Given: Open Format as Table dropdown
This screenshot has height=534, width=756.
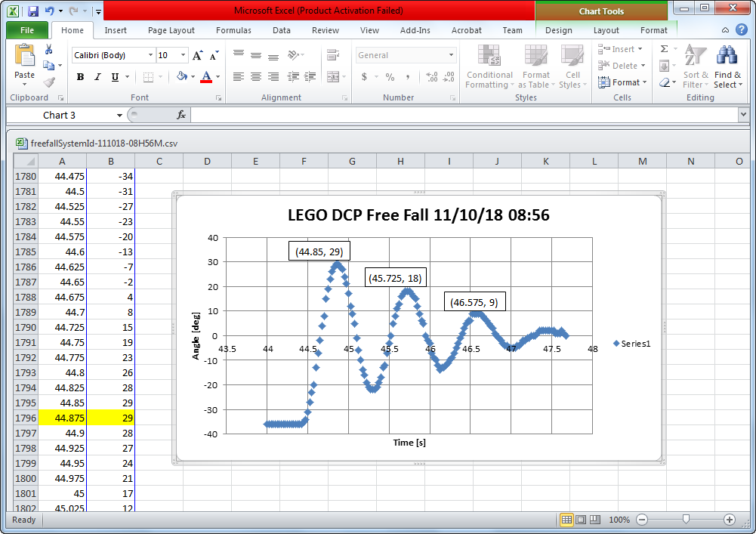Looking at the screenshot, I should (536, 66).
